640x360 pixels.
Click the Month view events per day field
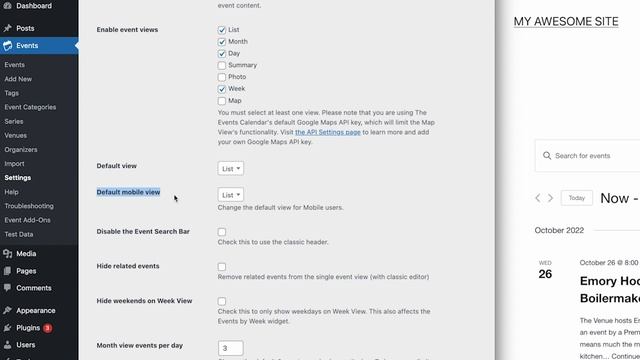[231, 348]
